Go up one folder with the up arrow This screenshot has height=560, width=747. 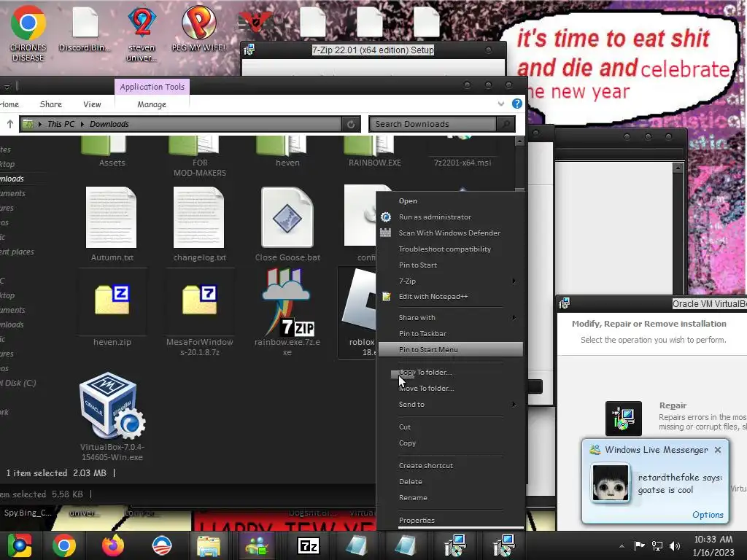10,124
